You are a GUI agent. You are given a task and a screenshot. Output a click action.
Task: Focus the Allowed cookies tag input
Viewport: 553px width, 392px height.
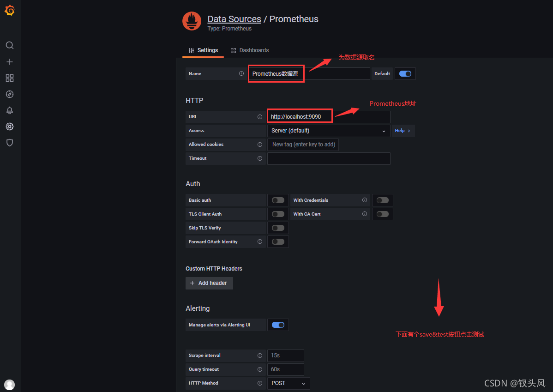click(x=303, y=145)
